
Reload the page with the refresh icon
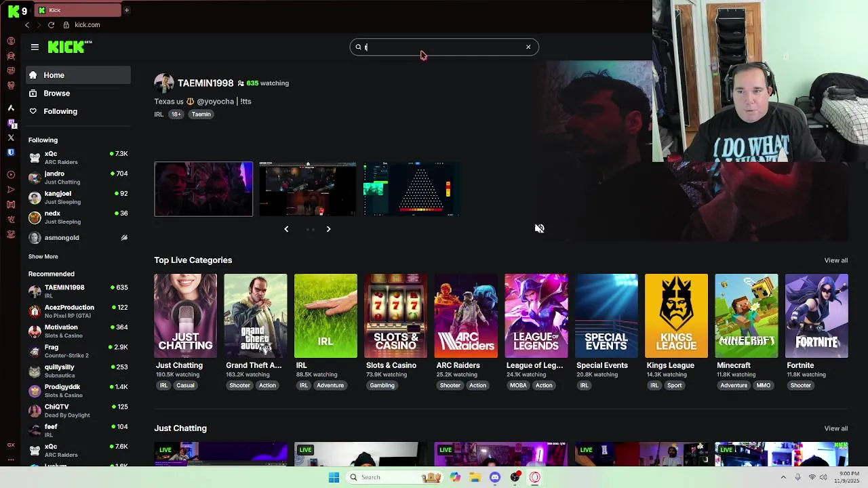[51, 25]
